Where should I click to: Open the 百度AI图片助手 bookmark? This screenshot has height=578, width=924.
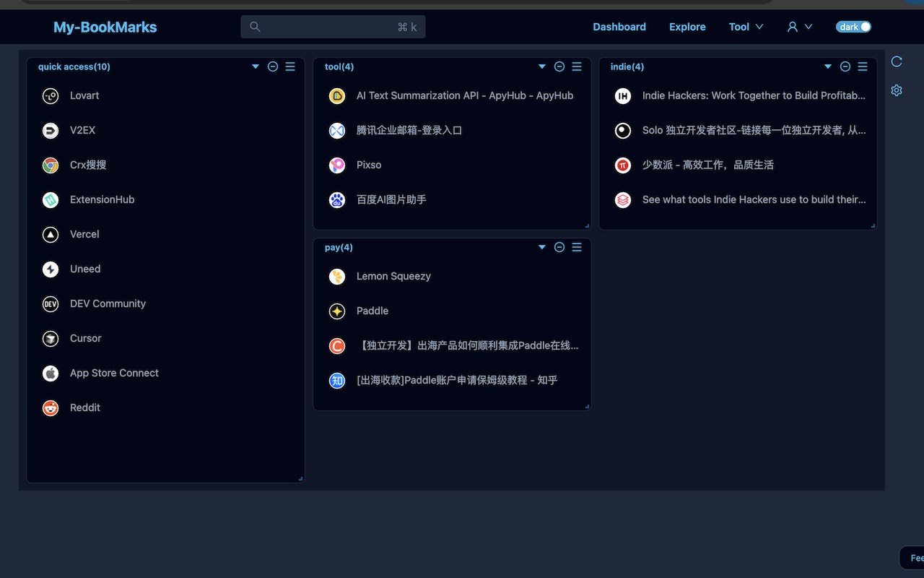coord(391,199)
